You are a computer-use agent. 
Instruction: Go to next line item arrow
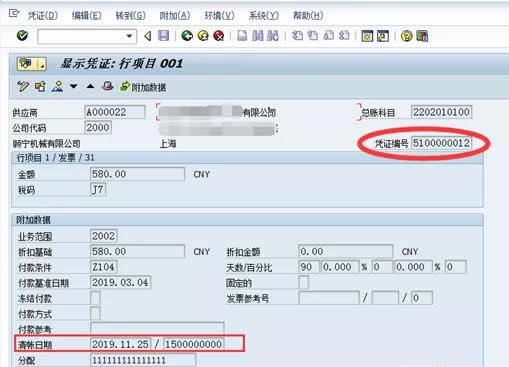point(74,87)
